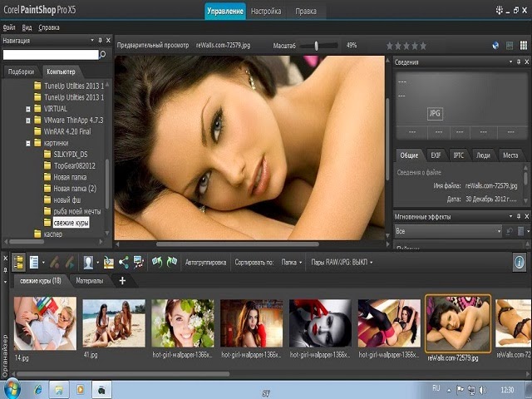Open the Мгновенные эффекты panel options arrow

pyautogui.click(x=510, y=216)
